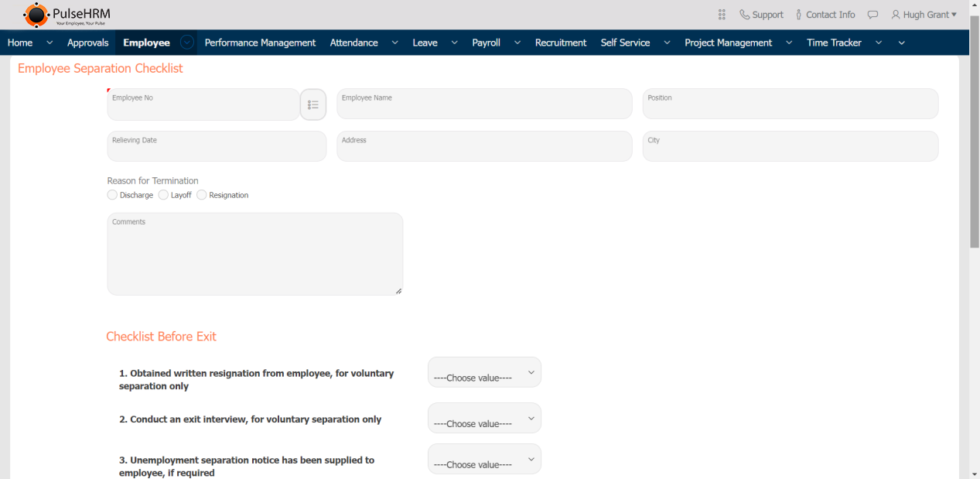Select the Layoff radio button

[x=163, y=195]
